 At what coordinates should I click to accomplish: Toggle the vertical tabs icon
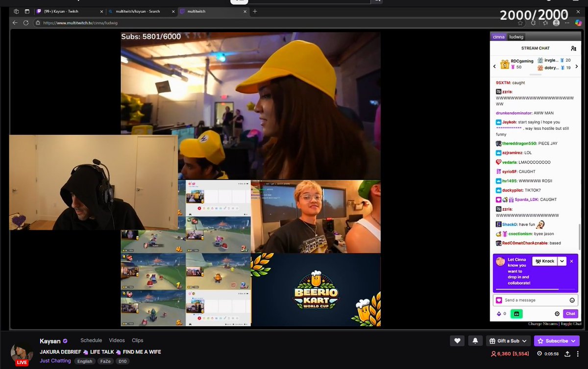(27, 11)
